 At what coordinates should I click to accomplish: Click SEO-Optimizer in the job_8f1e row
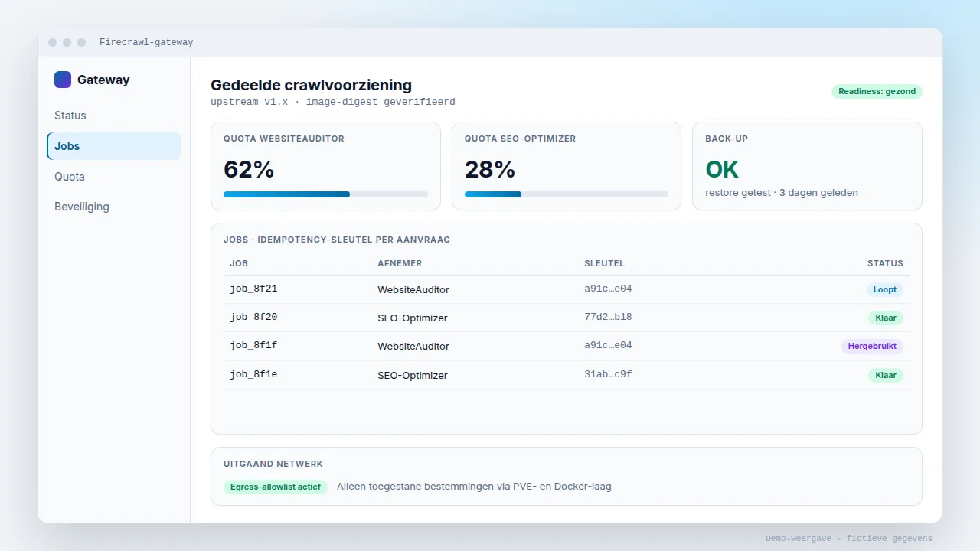413,375
